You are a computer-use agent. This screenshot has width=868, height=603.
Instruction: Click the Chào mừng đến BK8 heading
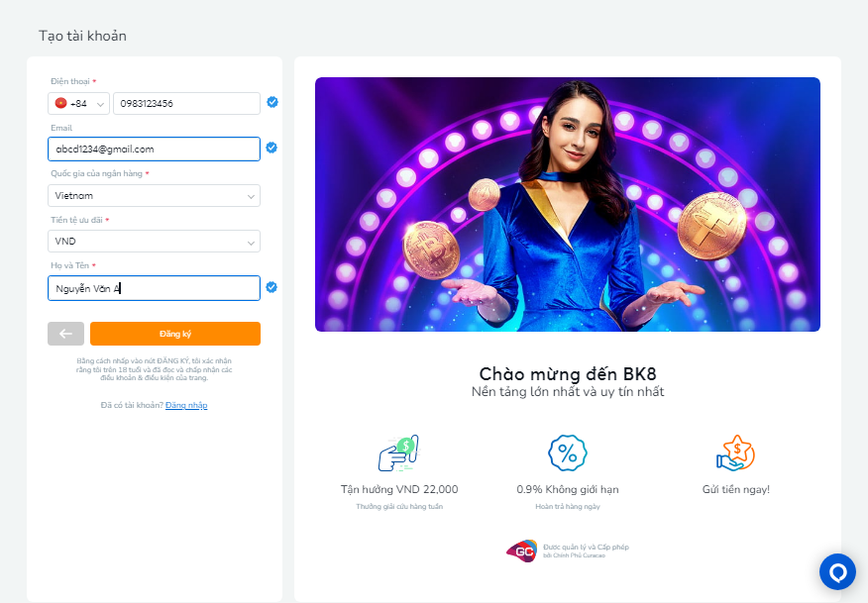568,374
